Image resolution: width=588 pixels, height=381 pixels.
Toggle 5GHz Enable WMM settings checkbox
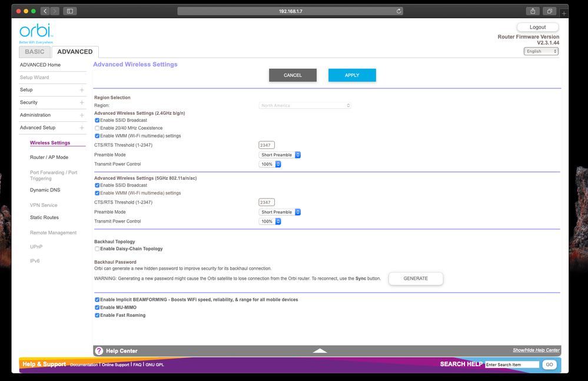97,193
